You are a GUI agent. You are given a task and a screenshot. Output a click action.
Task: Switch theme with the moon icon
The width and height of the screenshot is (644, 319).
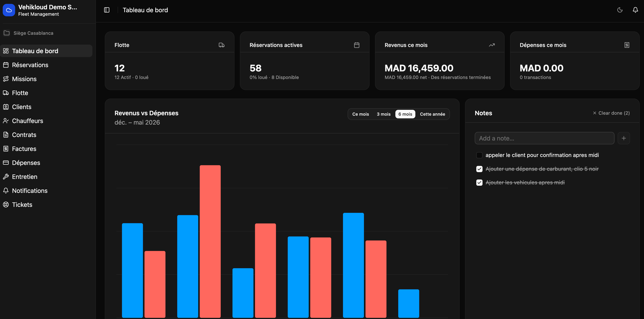(x=620, y=10)
